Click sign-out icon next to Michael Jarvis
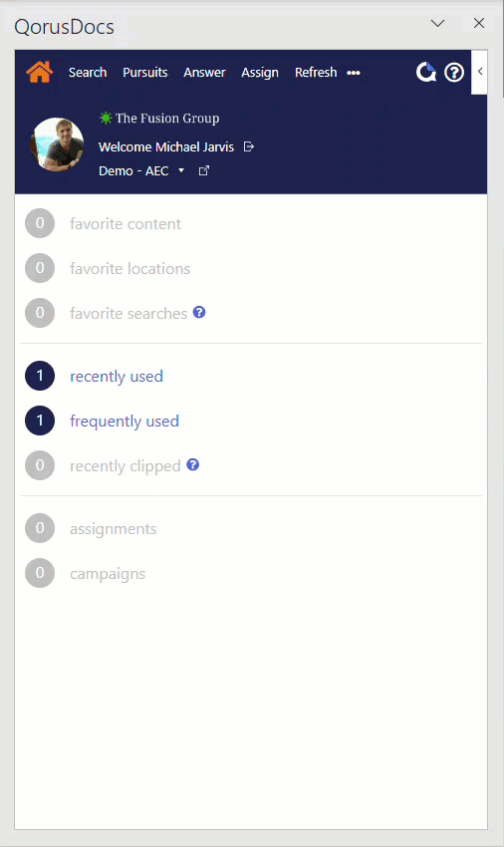The image size is (504, 847). click(248, 146)
